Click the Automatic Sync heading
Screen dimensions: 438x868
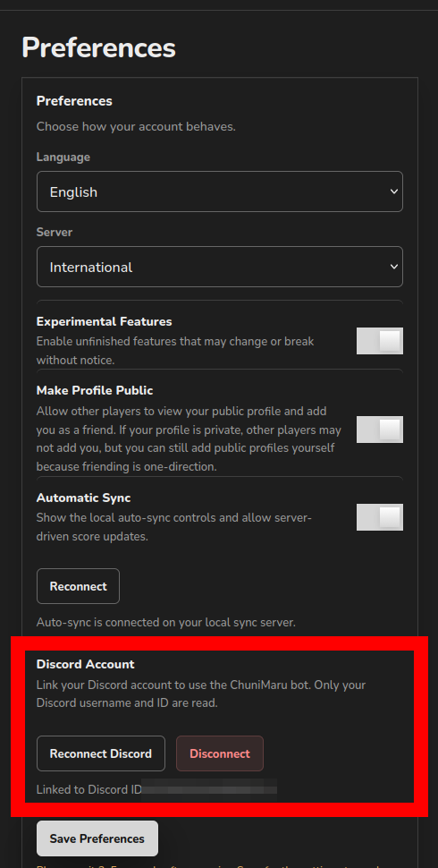click(83, 498)
